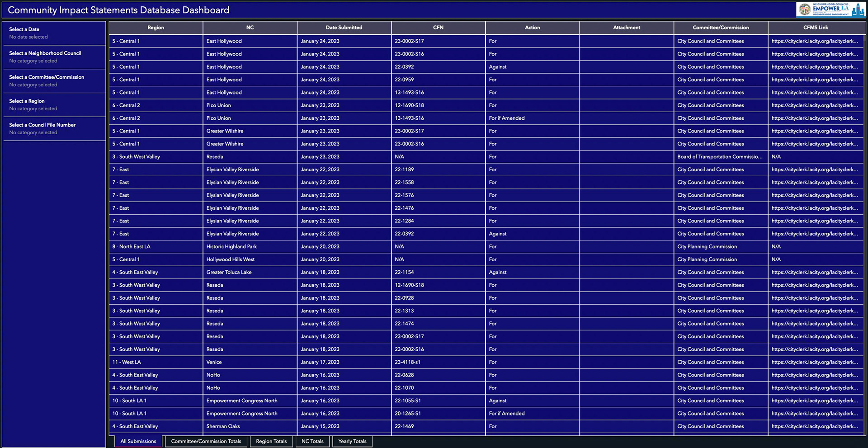Open the Select a Date filter
This screenshot has height=448, width=868.
(54, 33)
